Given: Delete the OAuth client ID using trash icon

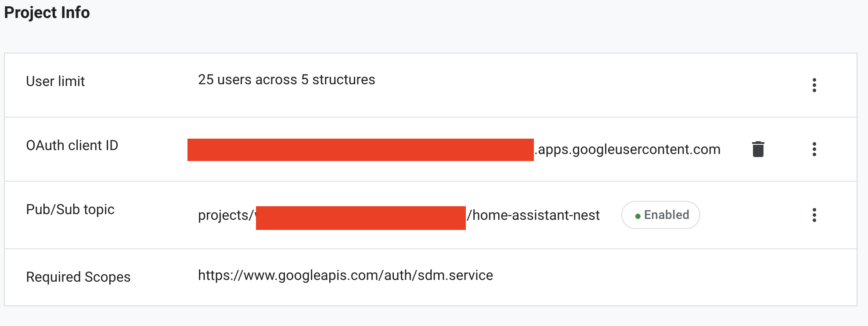Looking at the screenshot, I should (758, 149).
